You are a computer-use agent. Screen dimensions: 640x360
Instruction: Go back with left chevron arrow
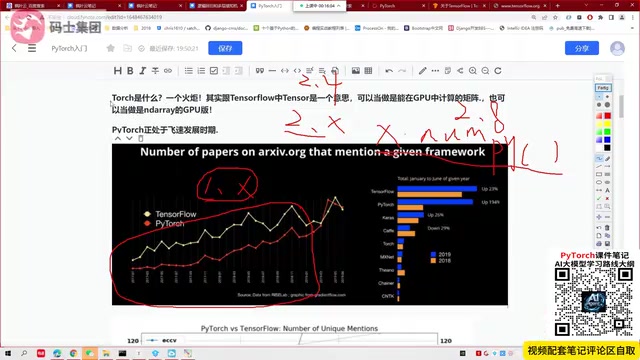(x=14, y=48)
